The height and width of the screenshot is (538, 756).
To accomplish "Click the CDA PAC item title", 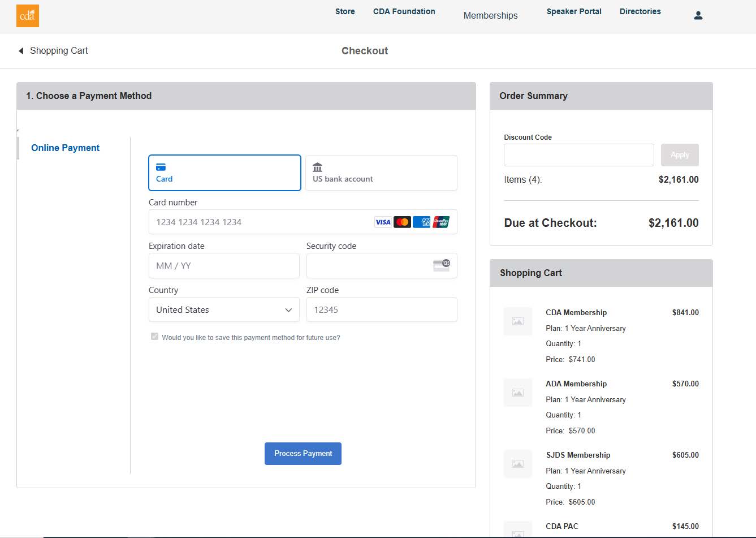I will [x=562, y=527].
